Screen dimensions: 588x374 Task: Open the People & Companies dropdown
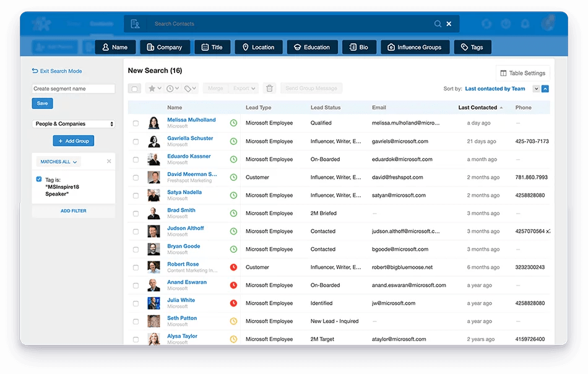(x=73, y=124)
